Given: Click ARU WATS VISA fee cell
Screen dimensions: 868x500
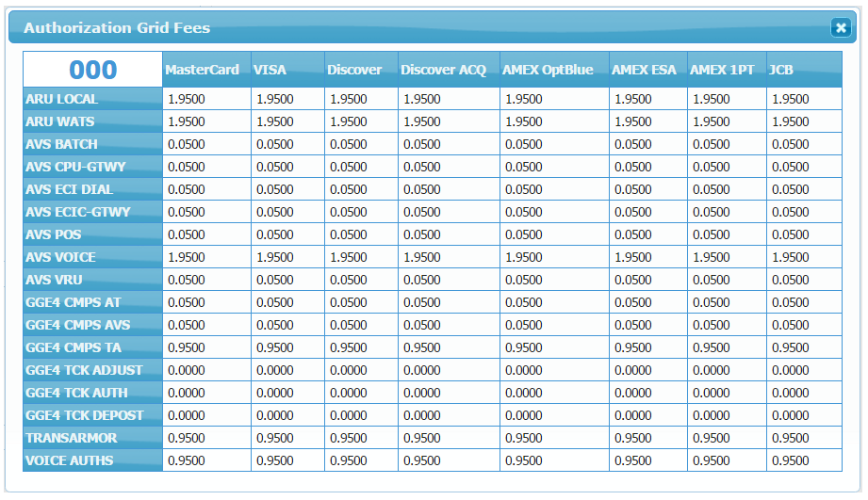Looking at the screenshot, I should tap(287, 121).
